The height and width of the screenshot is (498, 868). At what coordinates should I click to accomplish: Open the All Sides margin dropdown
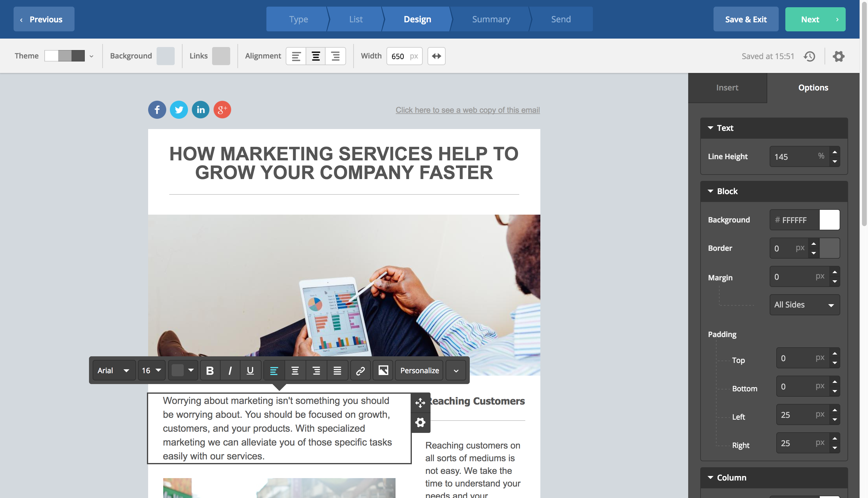pos(804,305)
